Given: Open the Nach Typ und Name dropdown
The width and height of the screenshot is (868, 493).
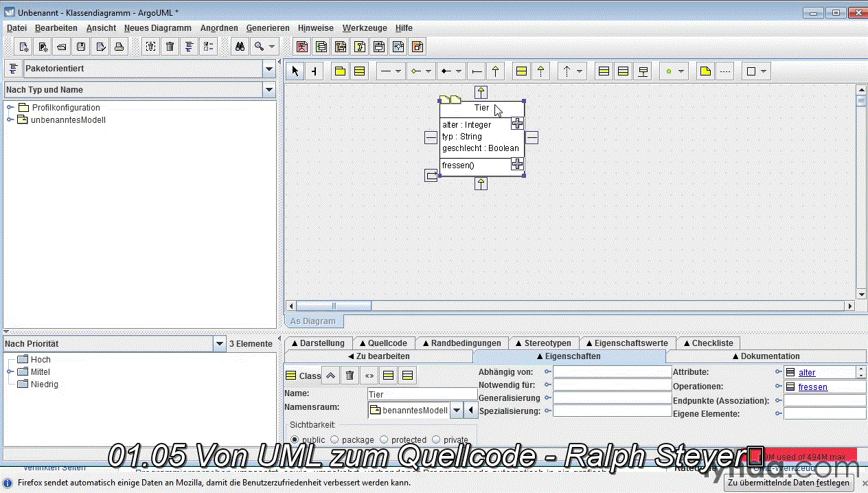Looking at the screenshot, I should pos(269,89).
